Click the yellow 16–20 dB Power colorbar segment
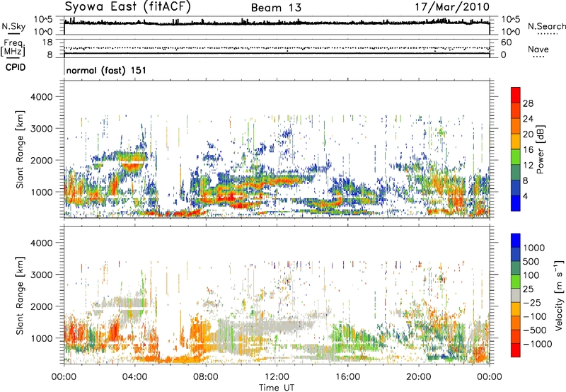Image resolution: width=566 pixels, height=392 pixels. click(516, 142)
